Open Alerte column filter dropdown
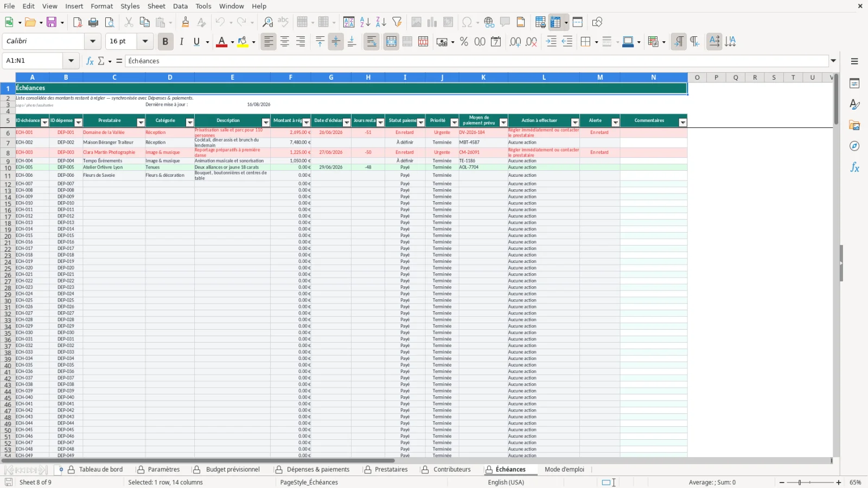 click(615, 123)
